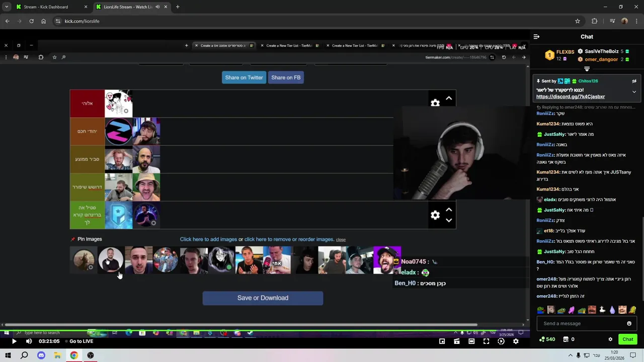Viewport: 644px width, 362px height.
Task: Open settings gear of bottom tier row
Action: click(435, 215)
